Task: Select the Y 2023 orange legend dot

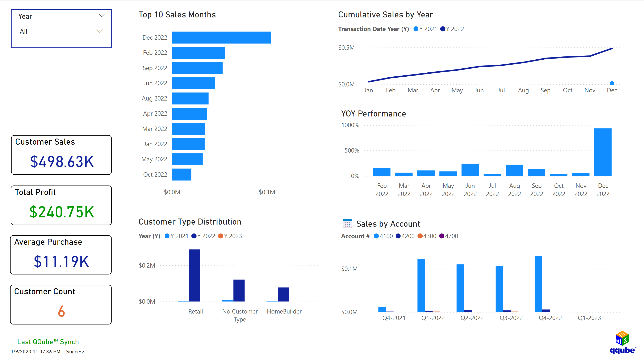Action: click(221, 236)
